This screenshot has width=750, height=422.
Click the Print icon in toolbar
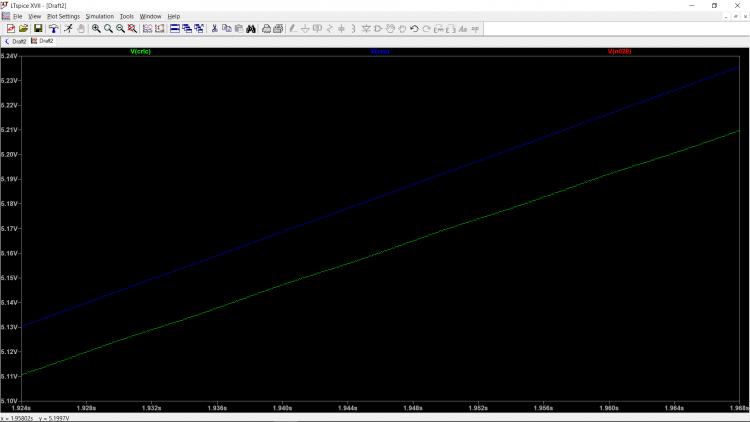(x=266, y=29)
